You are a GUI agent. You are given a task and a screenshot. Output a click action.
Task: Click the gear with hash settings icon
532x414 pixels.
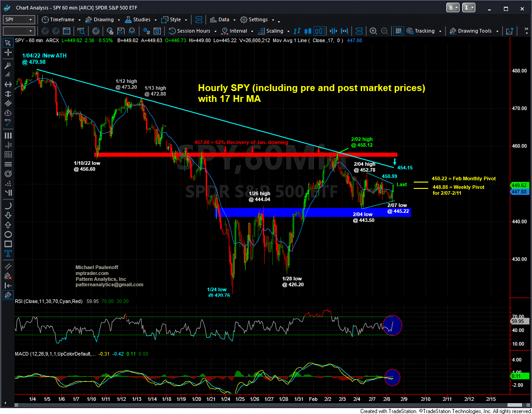click(146, 31)
